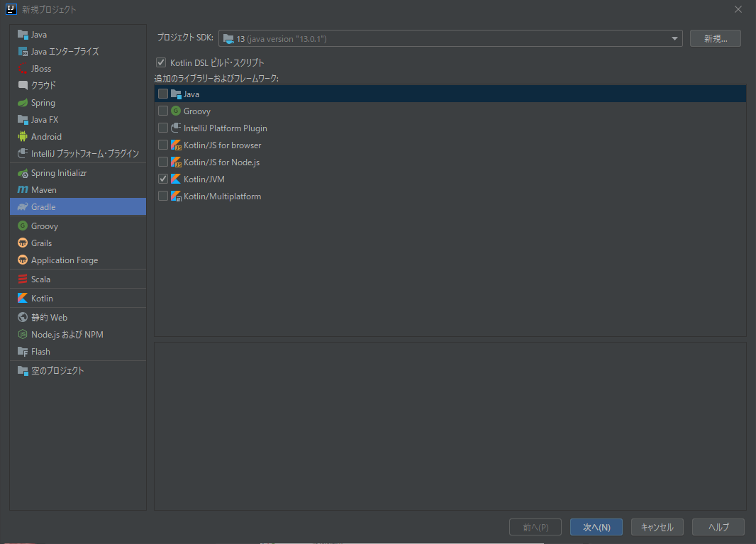
Task: Click the Kotlin/JVM icon in frameworks list
Action: 176,179
